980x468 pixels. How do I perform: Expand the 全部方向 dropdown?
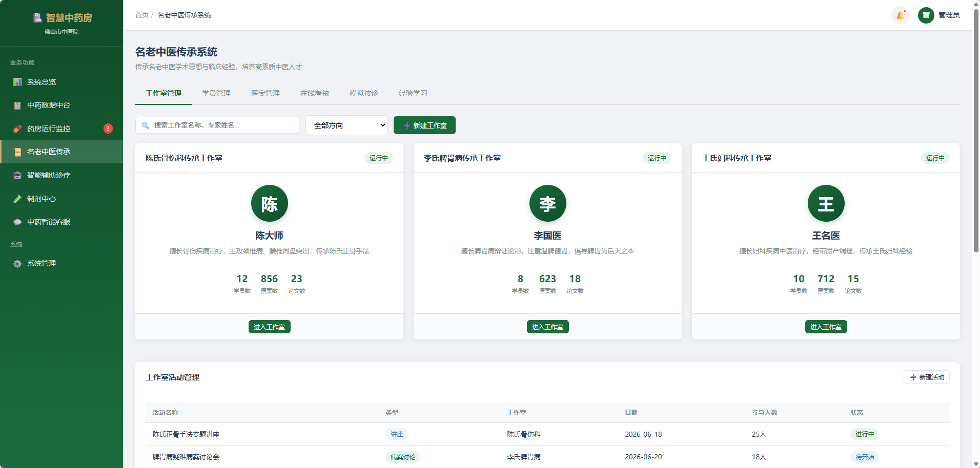click(346, 125)
